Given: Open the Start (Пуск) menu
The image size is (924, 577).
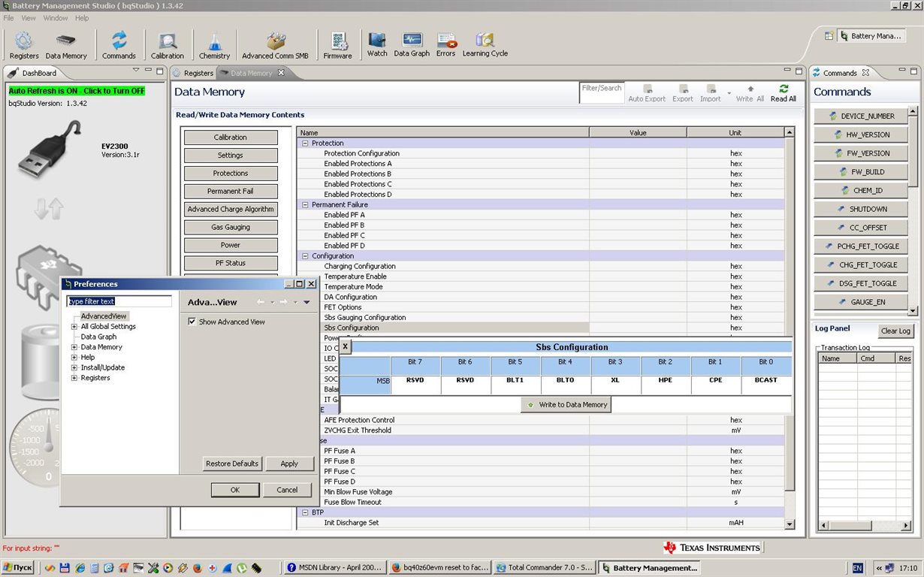Looking at the screenshot, I should 18,568.
